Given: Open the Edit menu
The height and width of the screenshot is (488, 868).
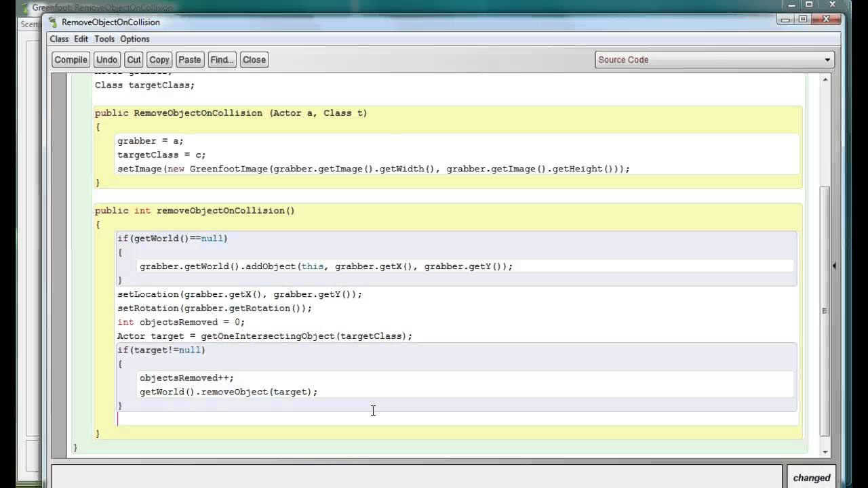Looking at the screenshot, I should [81, 39].
